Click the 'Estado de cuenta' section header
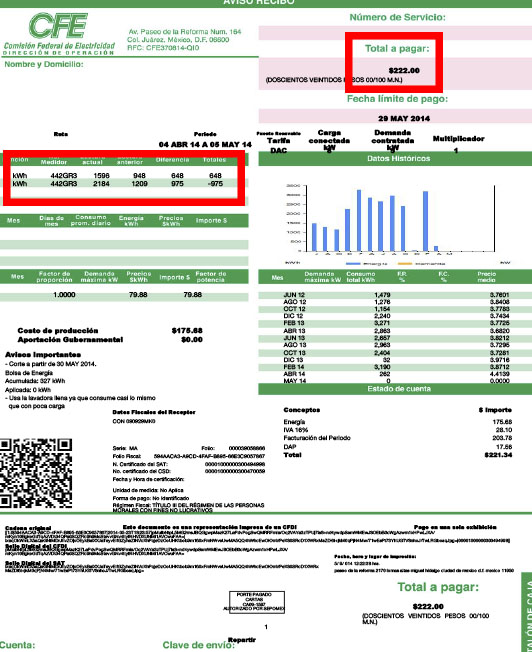Screen dimensions: 532x652 [x=399, y=389]
